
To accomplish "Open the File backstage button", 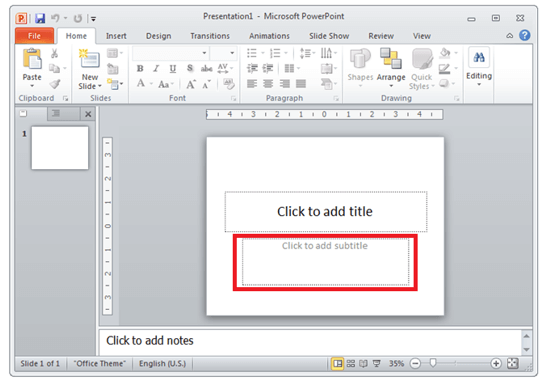I will 34,36.
